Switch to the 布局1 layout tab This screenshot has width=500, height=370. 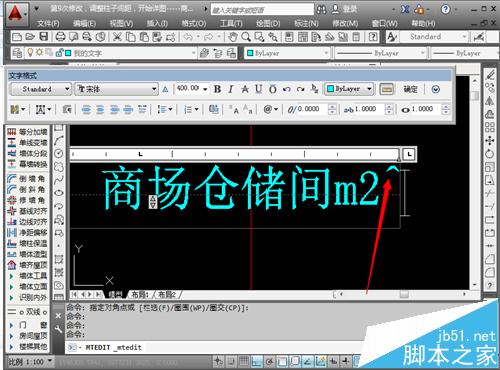click(x=140, y=295)
